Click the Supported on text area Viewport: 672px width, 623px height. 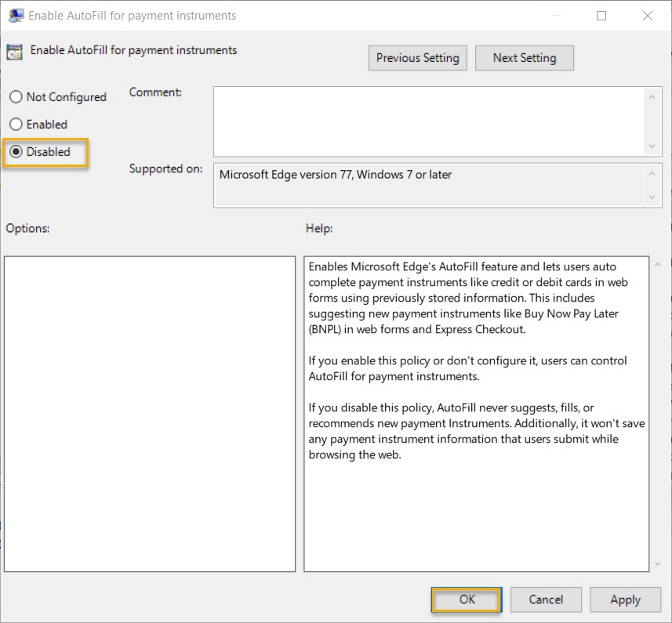tap(427, 184)
